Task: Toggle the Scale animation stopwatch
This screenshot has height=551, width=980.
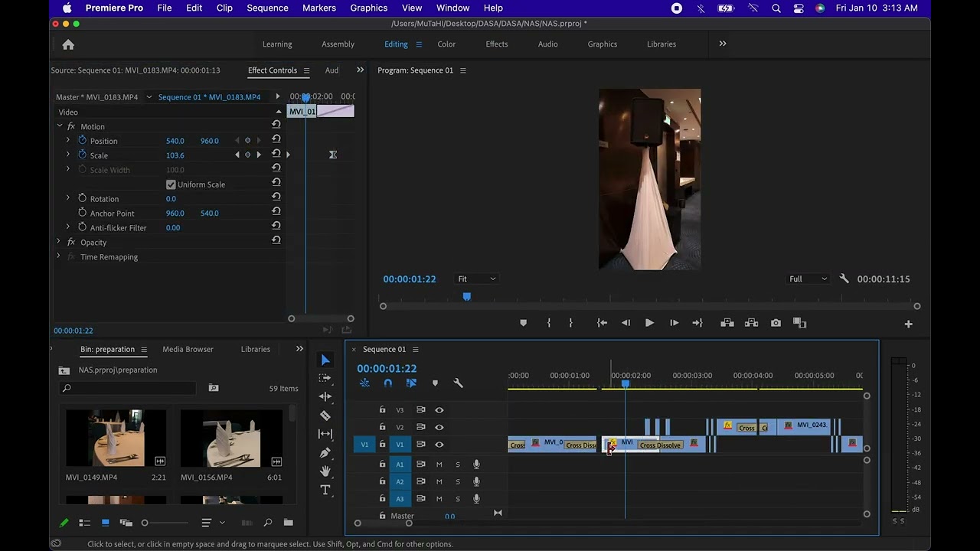Action: pyautogui.click(x=83, y=155)
